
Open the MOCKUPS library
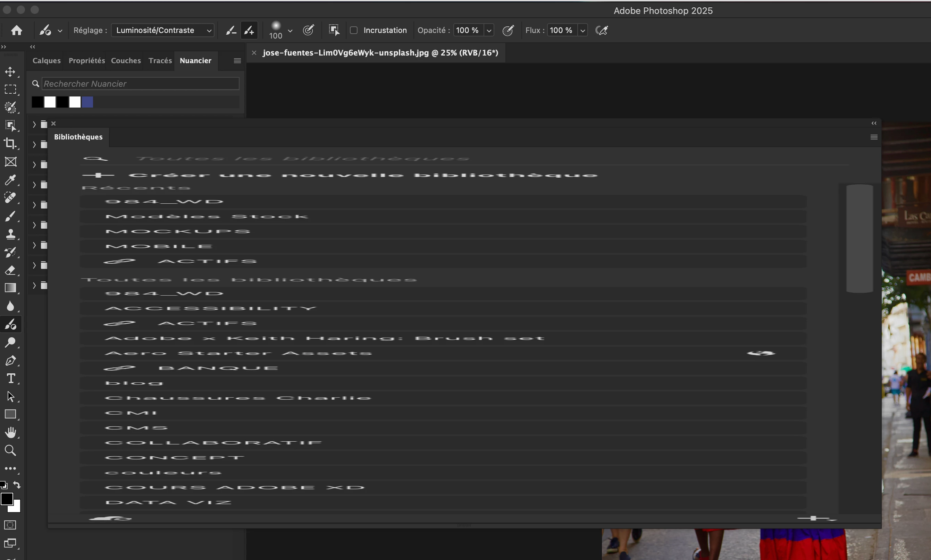(177, 231)
